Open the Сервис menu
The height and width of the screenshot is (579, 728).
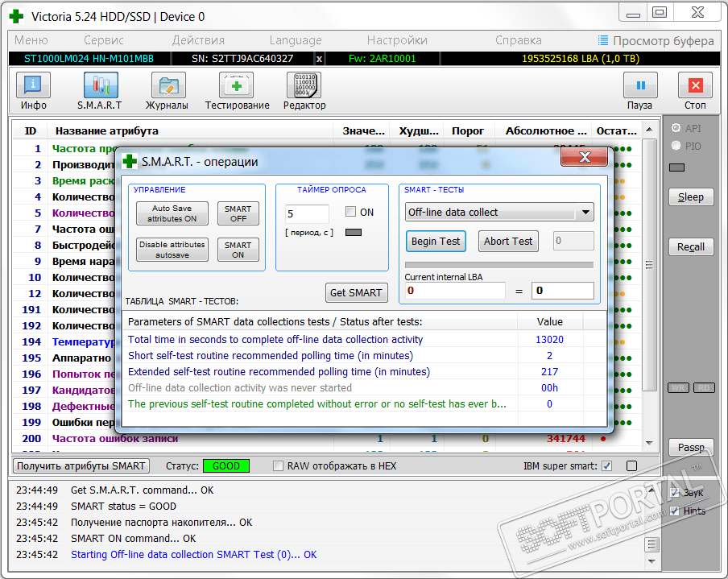coord(104,40)
